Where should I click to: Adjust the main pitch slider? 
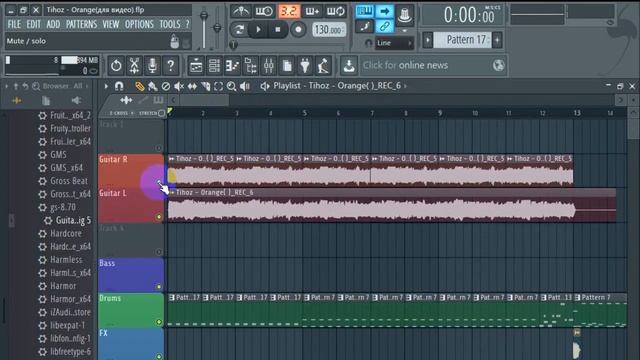[x=217, y=28]
